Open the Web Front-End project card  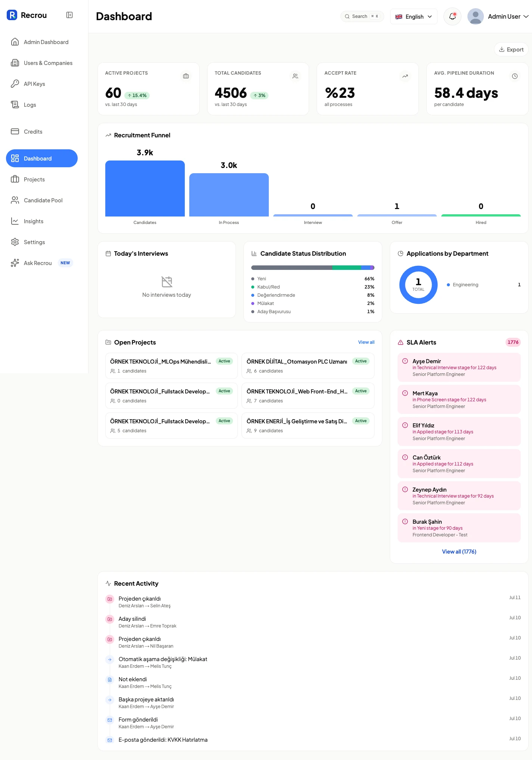coord(308,396)
